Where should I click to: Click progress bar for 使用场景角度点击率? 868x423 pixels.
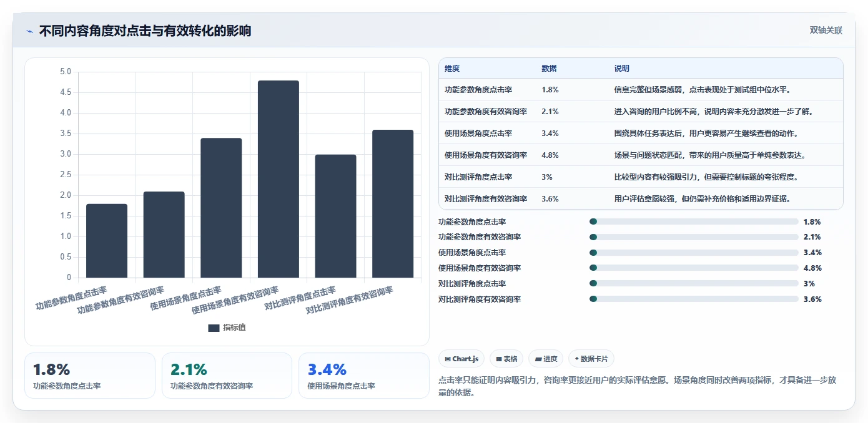694,253
